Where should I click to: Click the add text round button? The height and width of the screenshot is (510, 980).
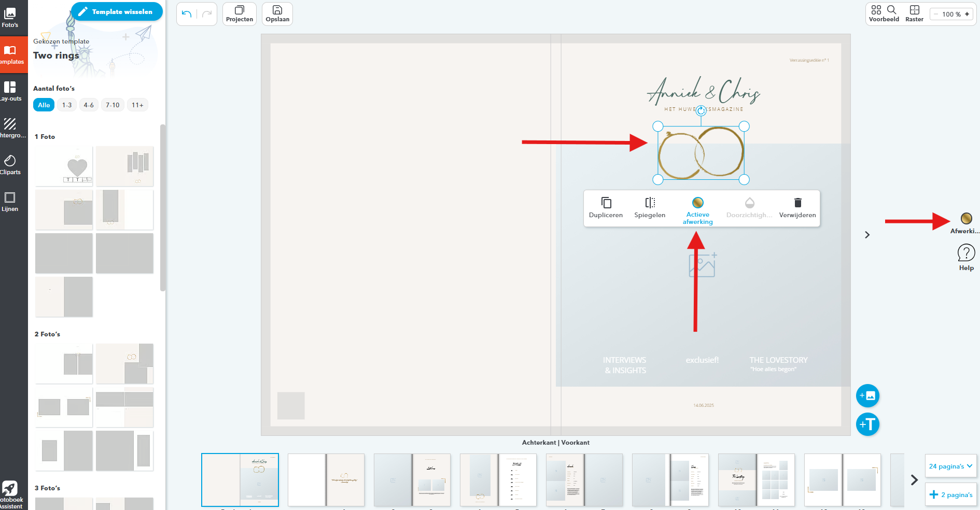pyautogui.click(x=867, y=424)
